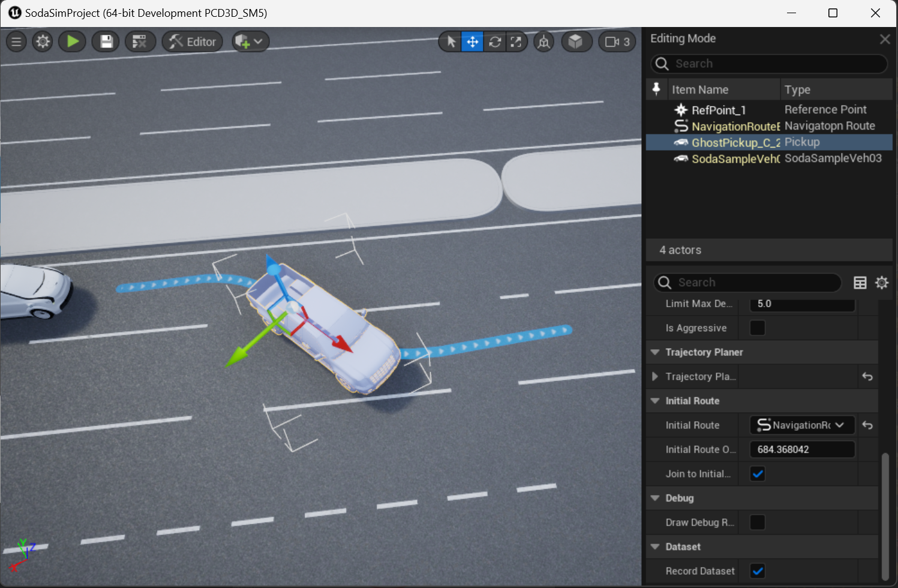
Task: Select the NavigationRoute actor row
Action: coord(769,126)
